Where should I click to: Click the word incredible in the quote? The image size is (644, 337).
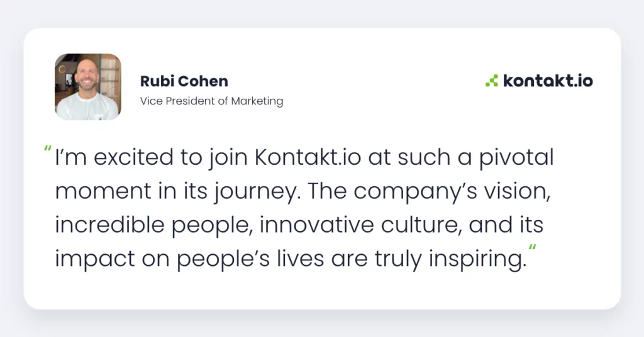[109, 225]
